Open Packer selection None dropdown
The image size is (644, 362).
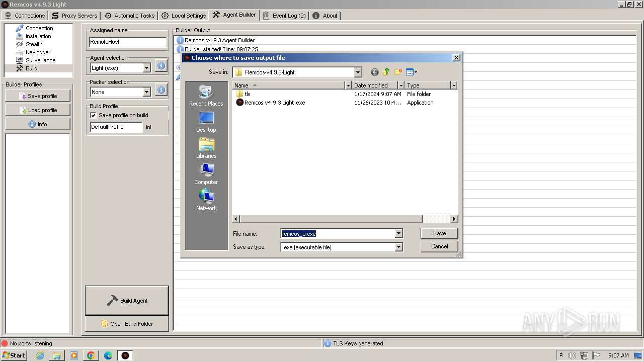click(x=146, y=92)
